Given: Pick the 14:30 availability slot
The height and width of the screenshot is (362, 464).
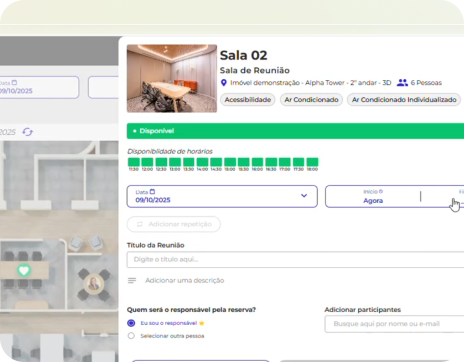Looking at the screenshot, I should (216, 162).
